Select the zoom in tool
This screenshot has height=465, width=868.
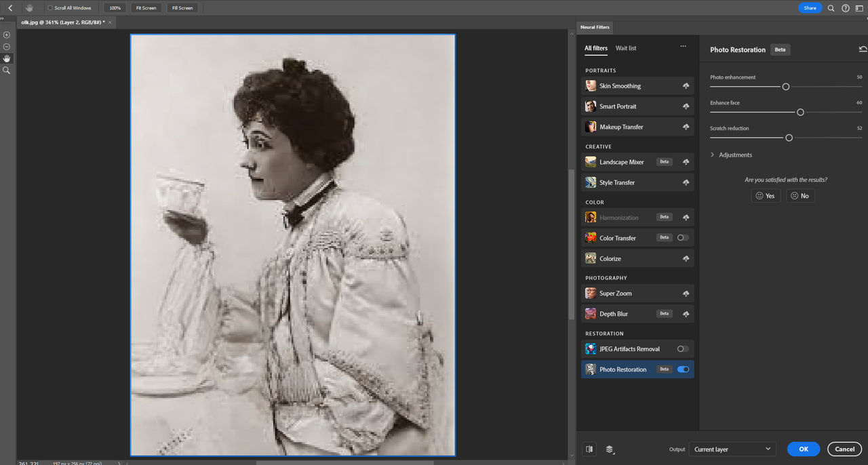coord(7,35)
